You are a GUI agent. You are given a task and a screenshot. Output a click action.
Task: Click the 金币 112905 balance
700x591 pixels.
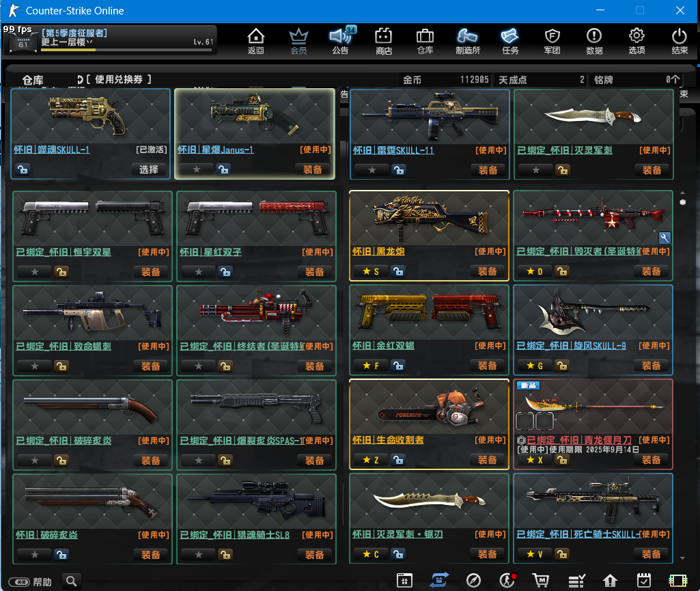point(445,80)
